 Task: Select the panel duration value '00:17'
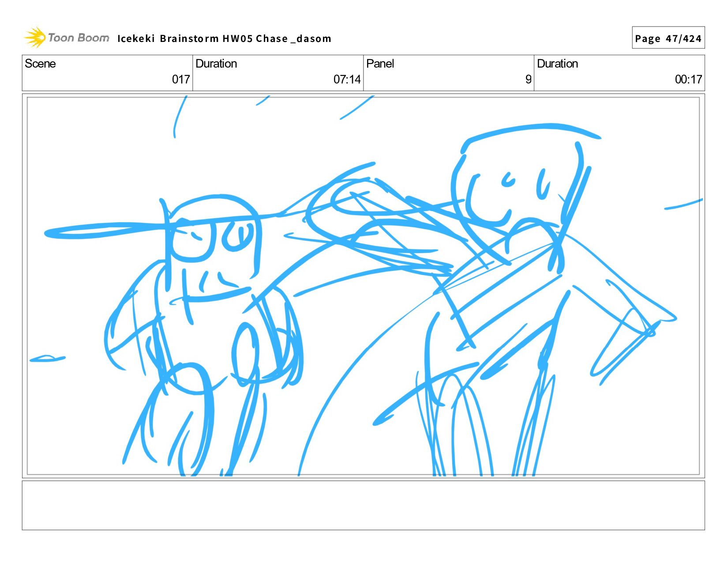pos(688,79)
